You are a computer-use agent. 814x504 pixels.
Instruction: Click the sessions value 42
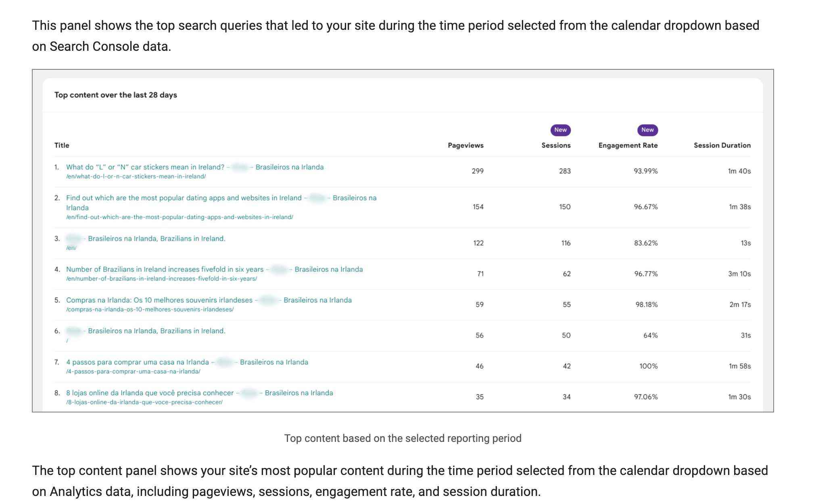click(x=567, y=366)
